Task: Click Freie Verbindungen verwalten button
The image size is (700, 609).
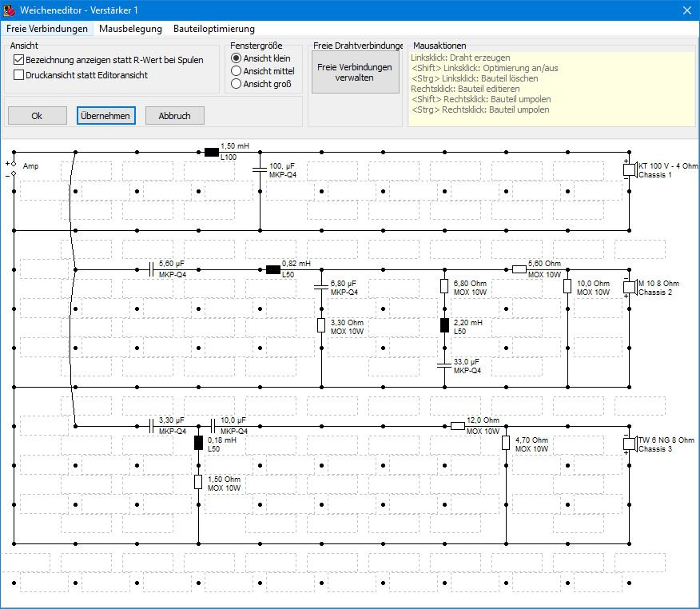Action: pyautogui.click(x=355, y=73)
